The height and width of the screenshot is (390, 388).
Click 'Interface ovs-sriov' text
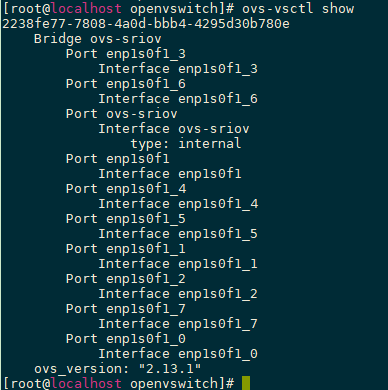pos(174,129)
